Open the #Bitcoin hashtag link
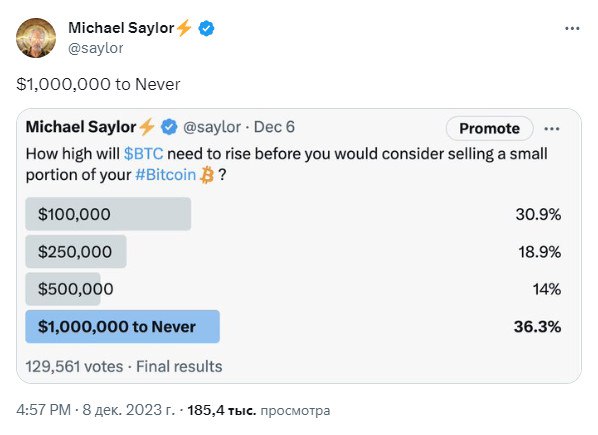This screenshot has height=435, width=598. (166, 175)
